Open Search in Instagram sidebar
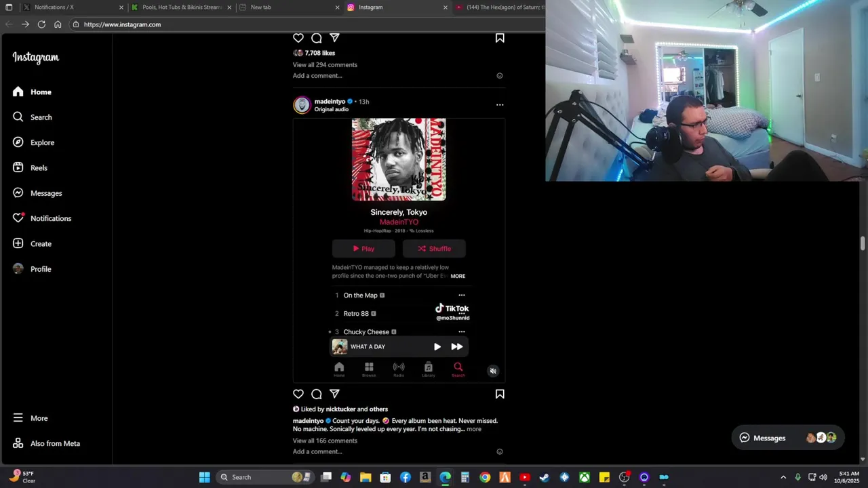Screen dimensions: 868x488 click(x=32, y=117)
